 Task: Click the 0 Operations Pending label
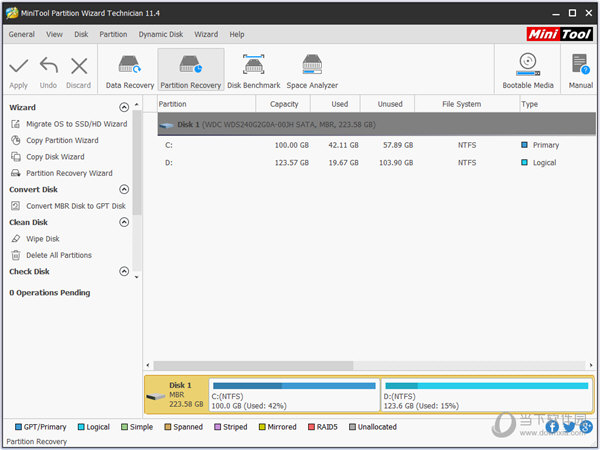(x=50, y=293)
